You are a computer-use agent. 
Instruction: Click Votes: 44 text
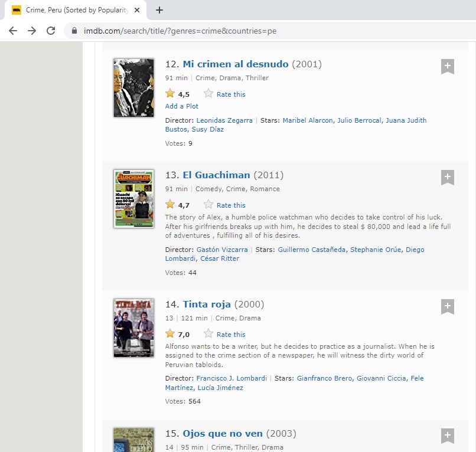(181, 273)
